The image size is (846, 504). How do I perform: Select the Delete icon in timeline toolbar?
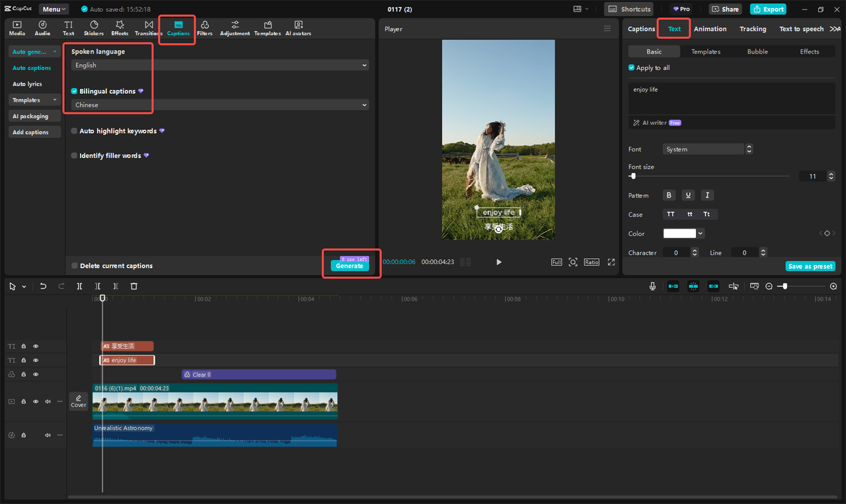click(x=134, y=285)
